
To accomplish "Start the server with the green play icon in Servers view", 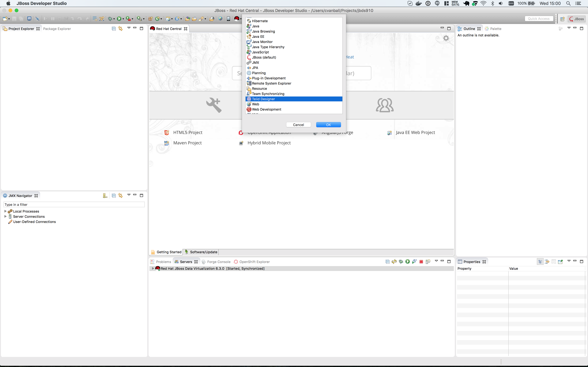I will coord(407,262).
